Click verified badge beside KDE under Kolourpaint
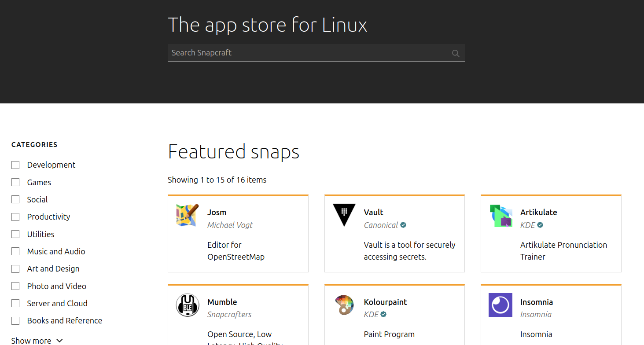The width and height of the screenshot is (644, 345). 383,314
